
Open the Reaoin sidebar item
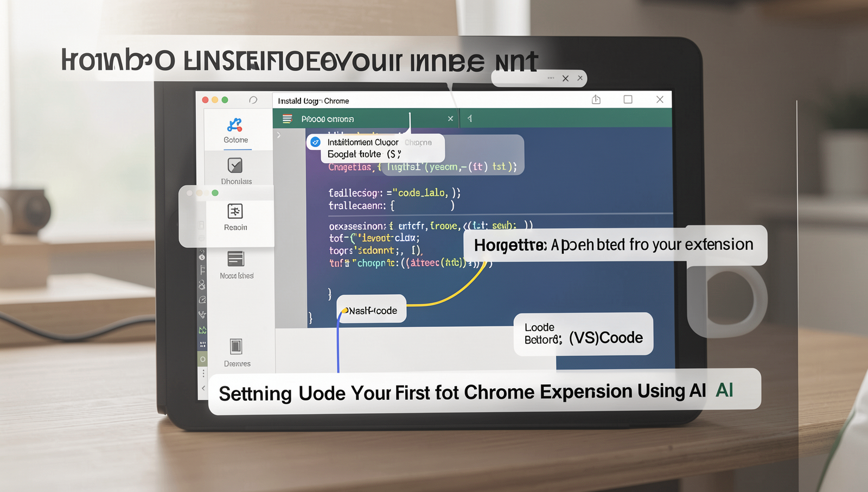(235, 217)
